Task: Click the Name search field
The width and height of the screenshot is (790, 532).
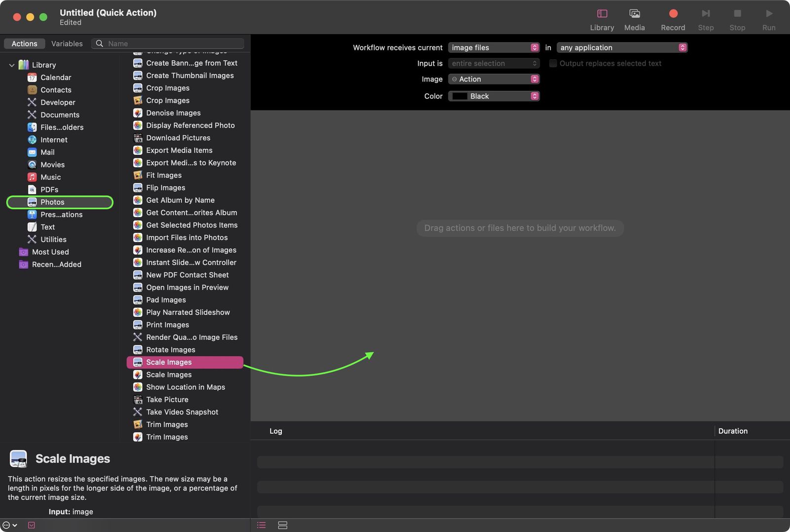Action: [173, 43]
